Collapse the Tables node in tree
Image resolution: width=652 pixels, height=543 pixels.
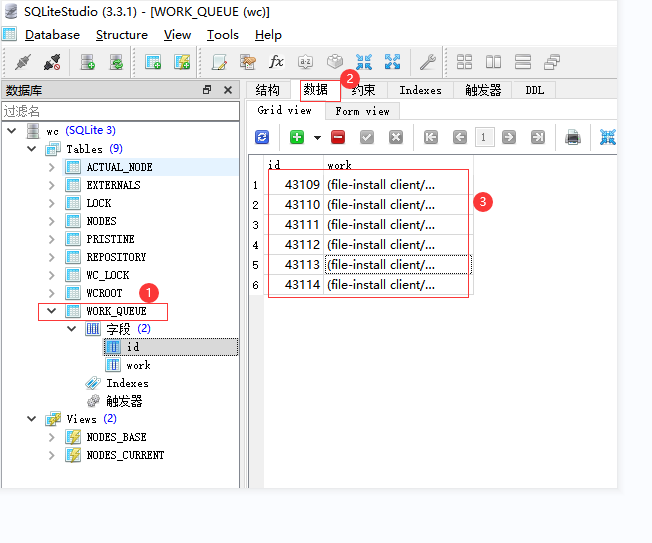click(32, 149)
